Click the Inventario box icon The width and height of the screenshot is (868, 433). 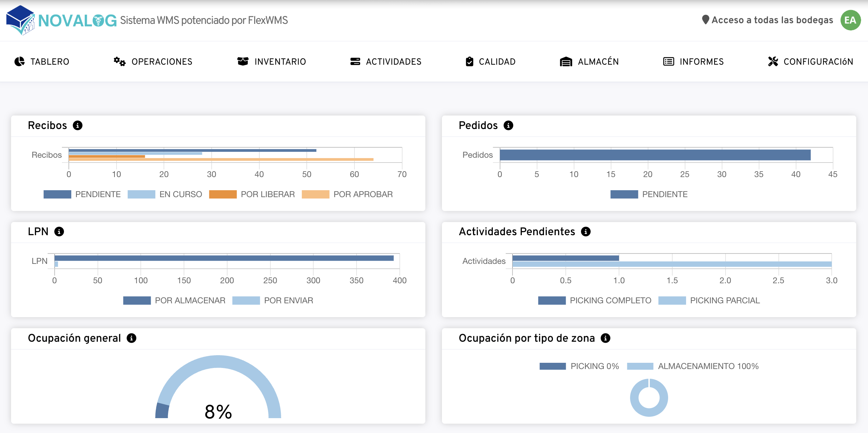click(242, 61)
